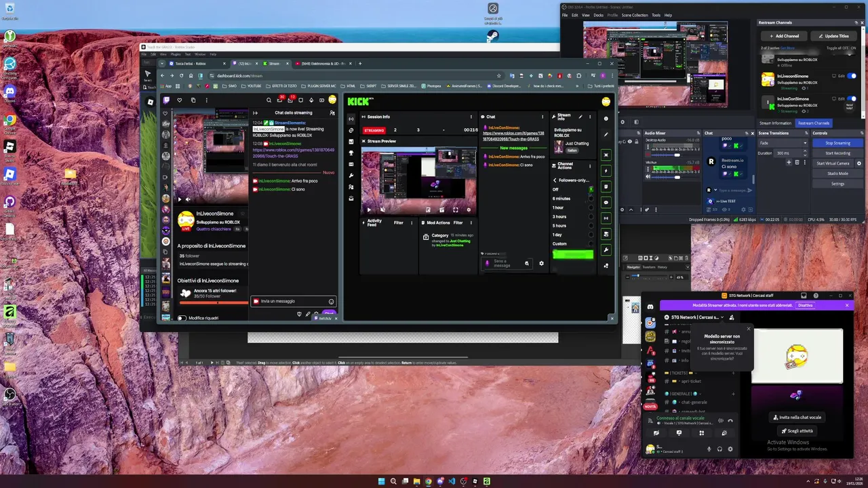Click Start Recording in OBS Controls

tap(838, 153)
